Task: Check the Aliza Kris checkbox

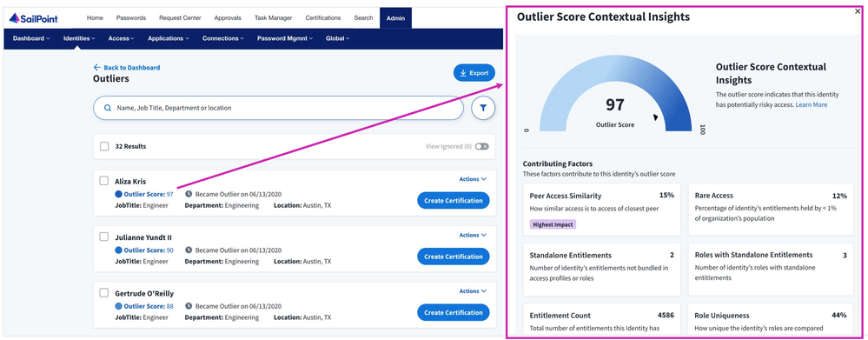Action: [x=103, y=181]
